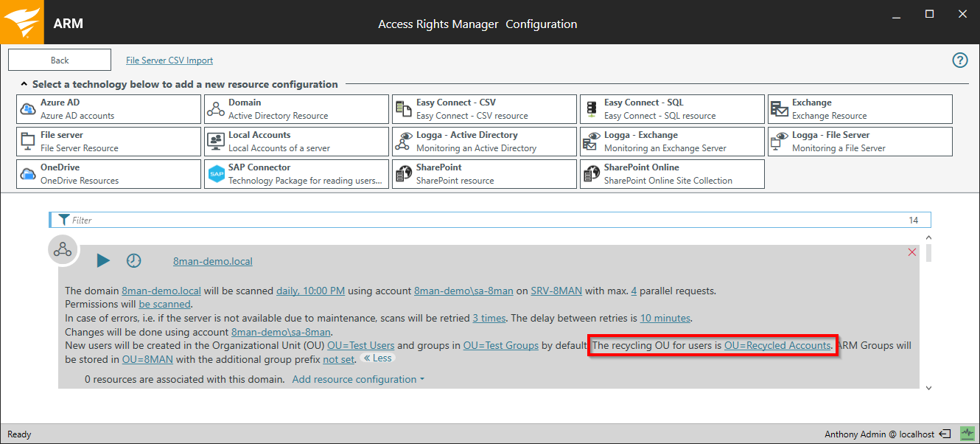Open Add resource configuration dropdown
This screenshot has height=444, width=980.
(358, 379)
